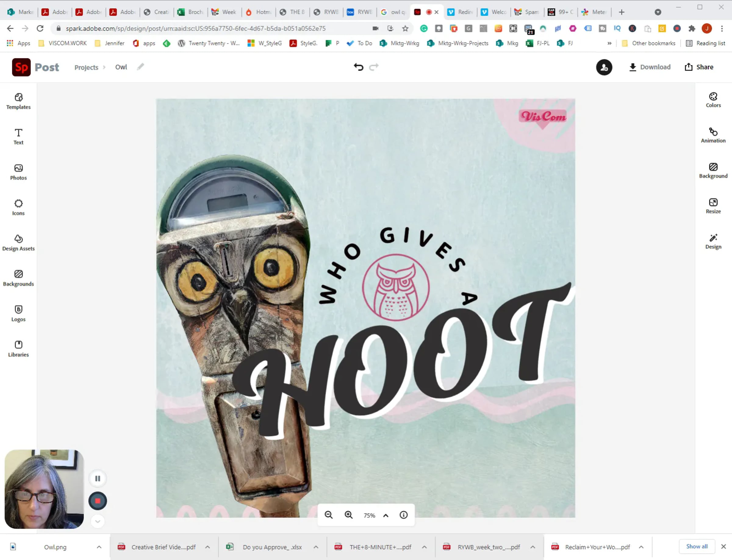This screenshot has width=732, height=560.
Task: Open the Design Assets panel
Action: (18, 243)
